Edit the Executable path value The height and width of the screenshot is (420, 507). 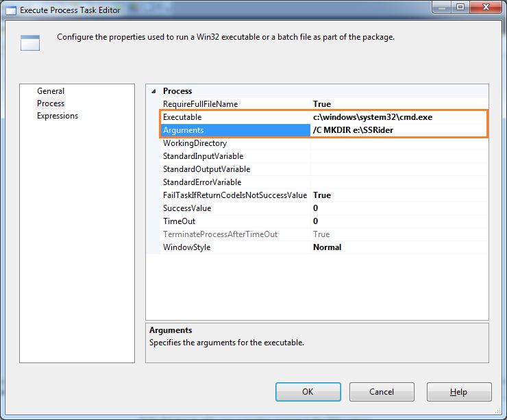(x=399, y=117)
